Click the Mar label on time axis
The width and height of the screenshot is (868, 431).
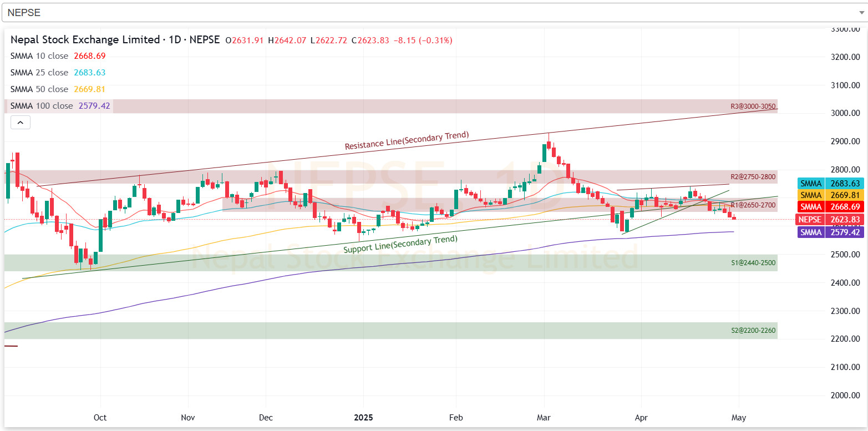[544, 417]
